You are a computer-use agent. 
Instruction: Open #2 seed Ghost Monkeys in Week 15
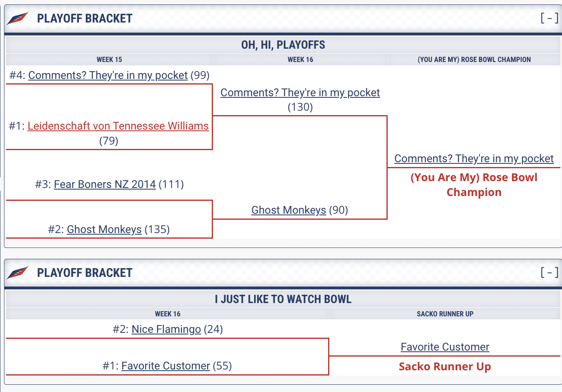pos(104,229)
